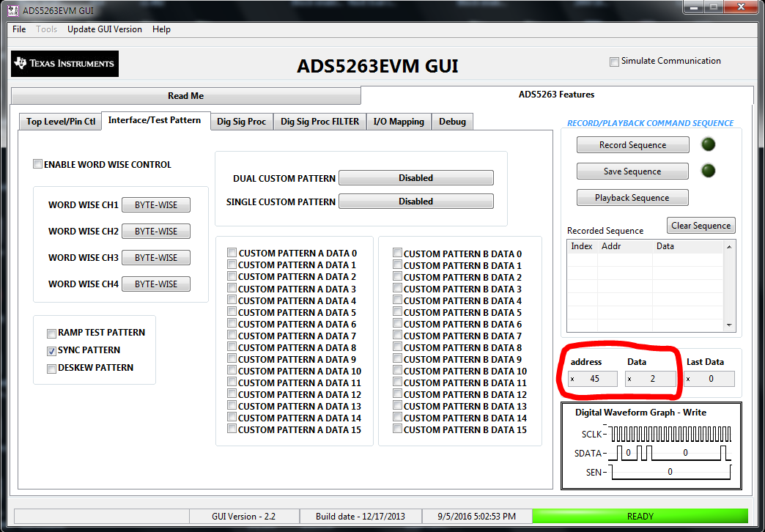This screenshot has height=532, width=765.
Task: Uncheck the SYNC PATTERN checkbox
Action: (x=51, y=351)
